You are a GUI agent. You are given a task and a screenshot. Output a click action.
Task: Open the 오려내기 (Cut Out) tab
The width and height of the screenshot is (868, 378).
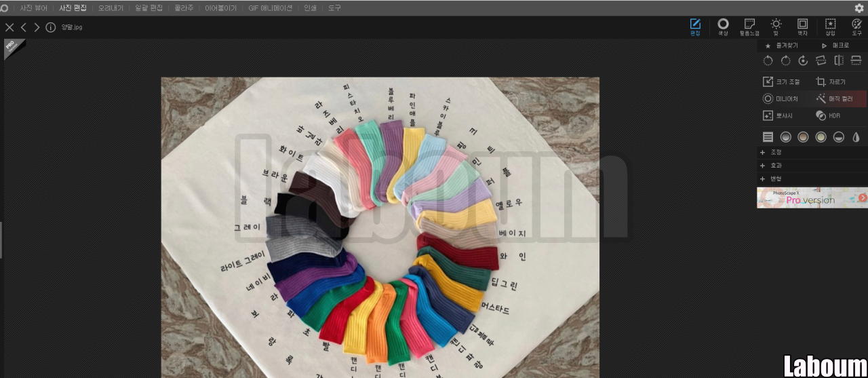pyautogui.click(x=111, y=8)
